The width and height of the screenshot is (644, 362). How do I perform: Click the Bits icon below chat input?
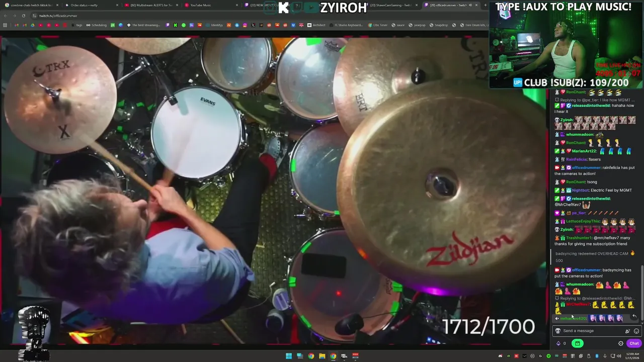tap(558, 343)
